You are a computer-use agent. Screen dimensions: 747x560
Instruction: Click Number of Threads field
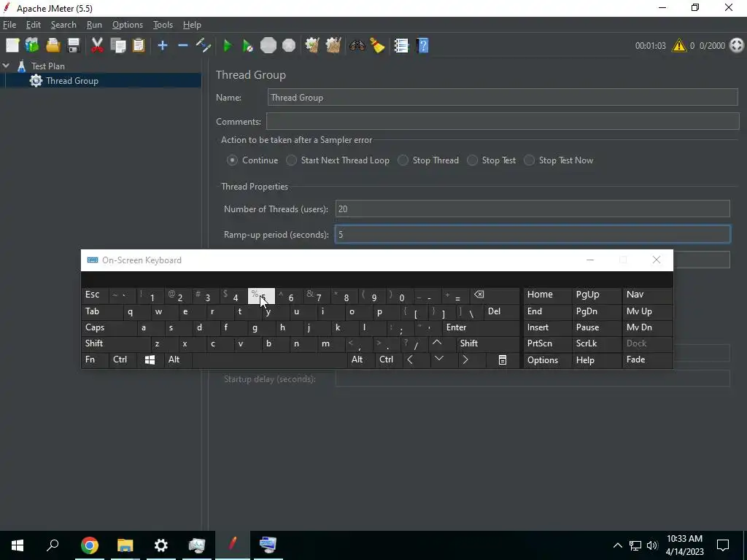point(533,209)
